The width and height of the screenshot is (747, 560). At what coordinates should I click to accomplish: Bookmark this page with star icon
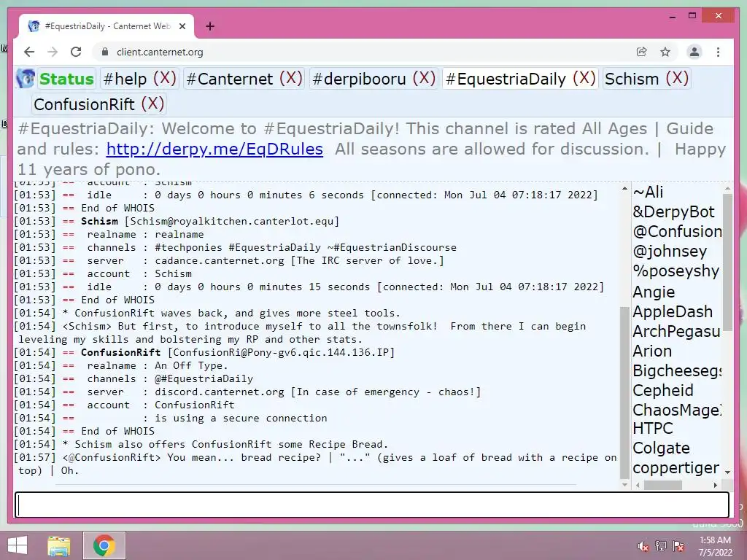(665, 52)
